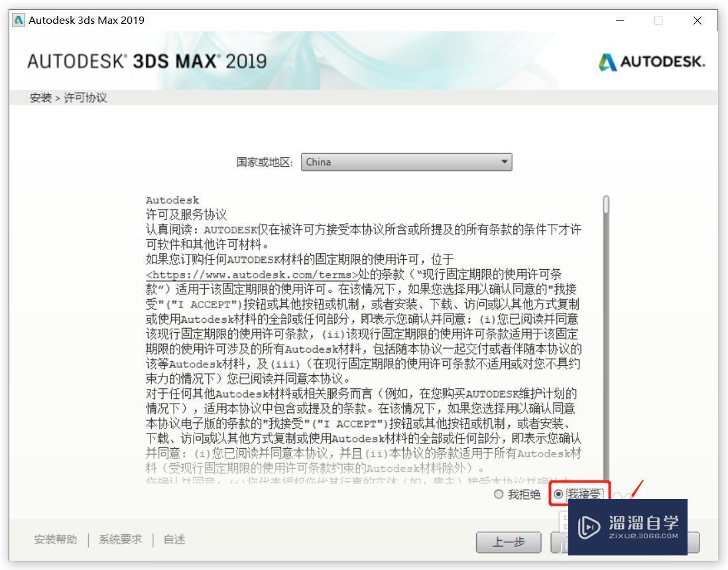The height and width of the screenshot is (570, 728).
Task: Open the 安装帮助 link
Action: coord(55,540)
